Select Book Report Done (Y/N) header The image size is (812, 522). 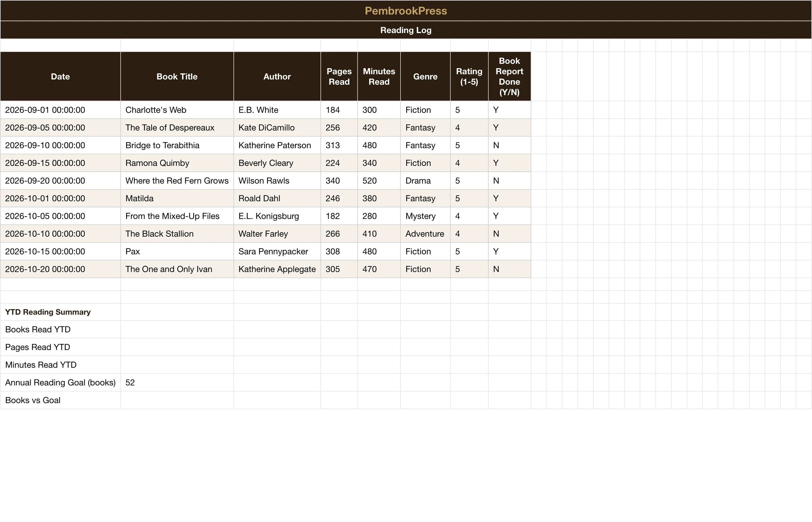tap(509, 77)
